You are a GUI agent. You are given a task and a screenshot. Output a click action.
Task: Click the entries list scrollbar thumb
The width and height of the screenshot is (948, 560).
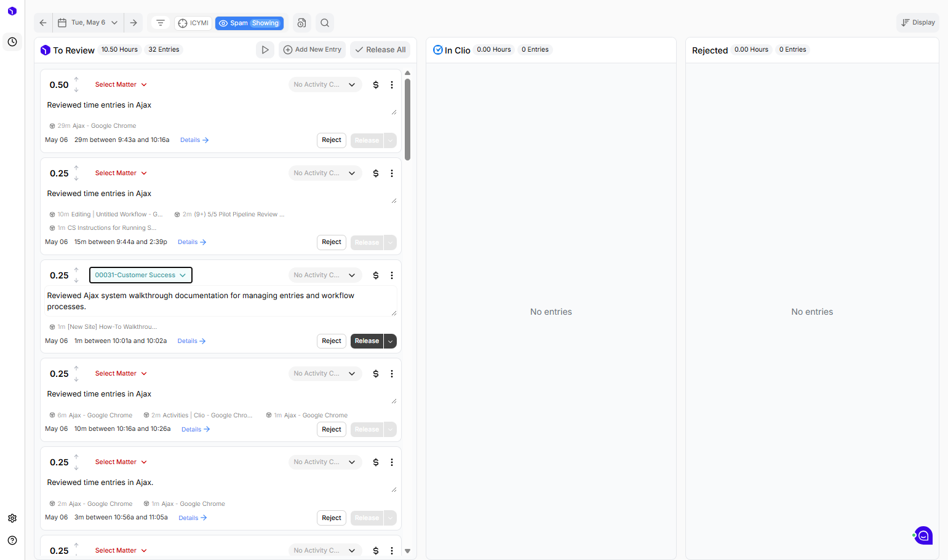407,119
